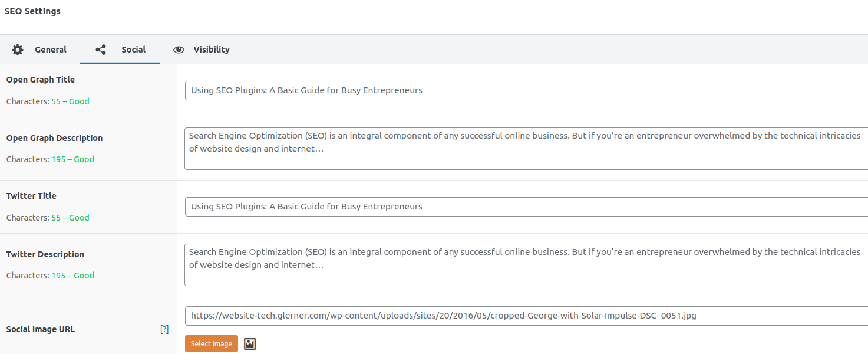Click the '55 – Good' count under Twitter Title
Screen dimensions: 868x354
click(71, 218)
